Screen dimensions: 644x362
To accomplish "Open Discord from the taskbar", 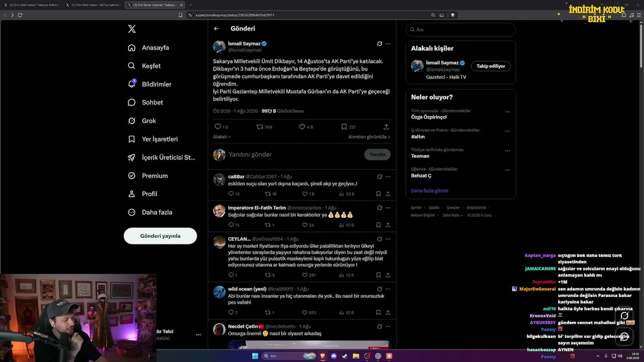I will pyautogui.click(x=334, y=356).
